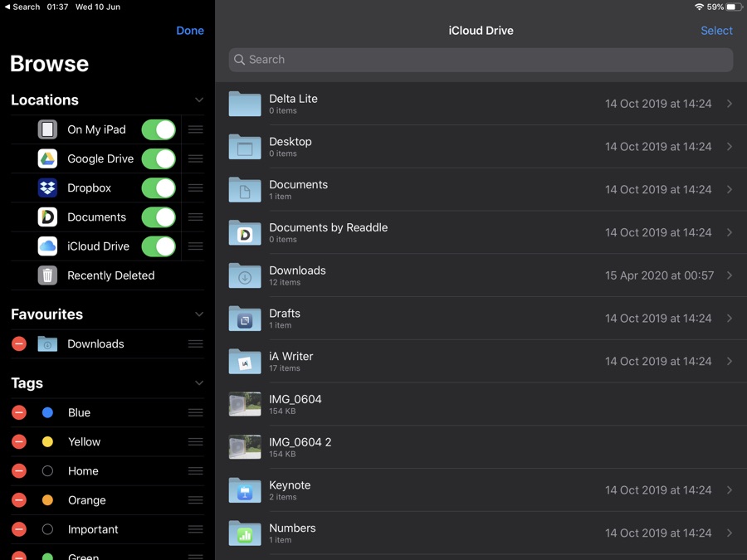Tap the On My iPad location icon
This screenshot has width=747, height=560.
coord(47,129)
